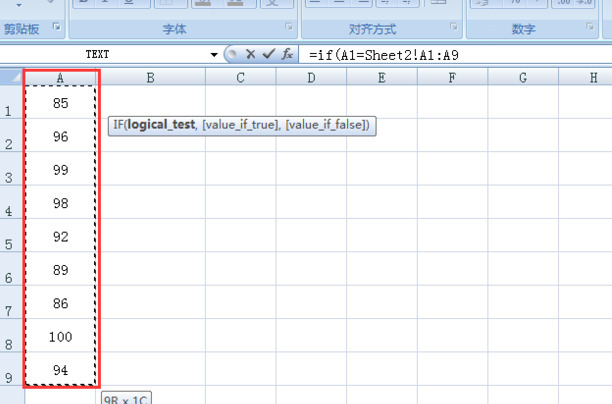612x404 pixels.
Task: Click the 对齐方式 group label
Action: tap(372, 29)
